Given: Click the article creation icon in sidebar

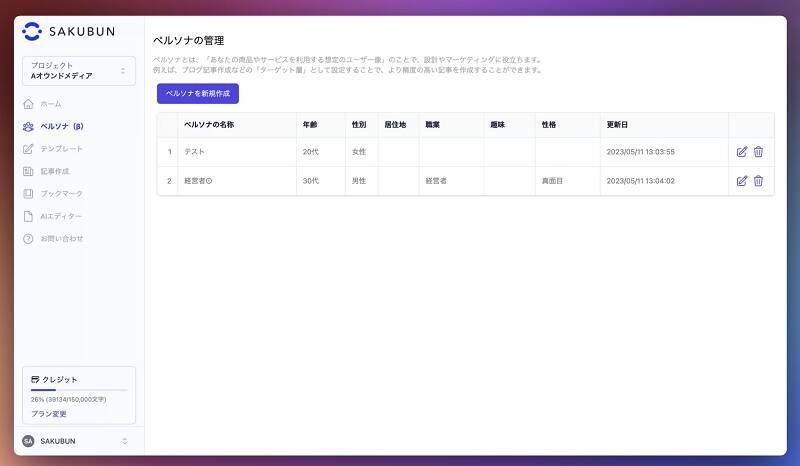Looking at the screenshot, I should 28,171.
